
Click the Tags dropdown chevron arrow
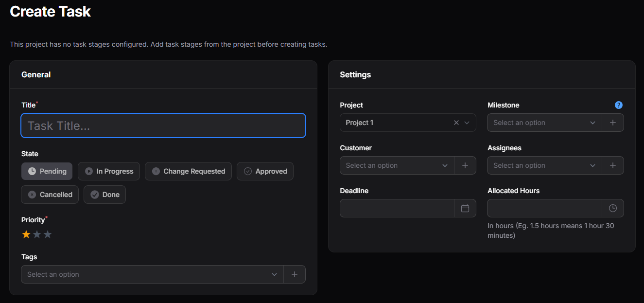(275, 274)
